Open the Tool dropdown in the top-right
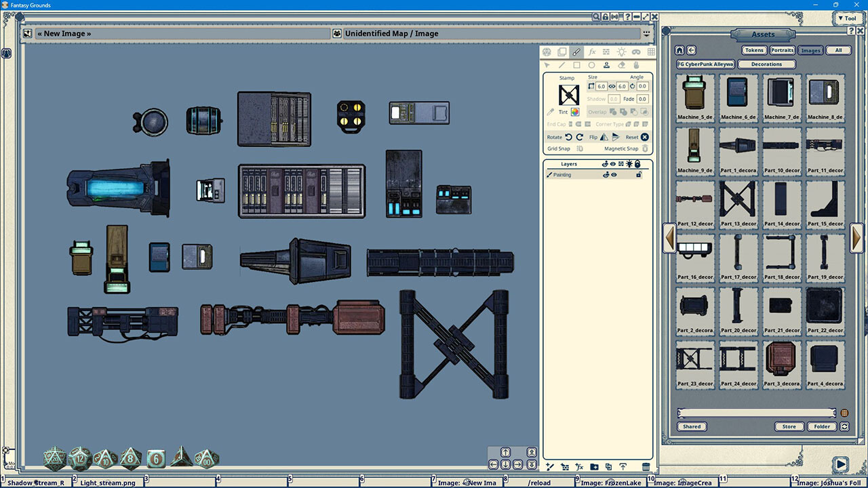The width and height of the screenshot is (868, 488). (x=847, y=18)
